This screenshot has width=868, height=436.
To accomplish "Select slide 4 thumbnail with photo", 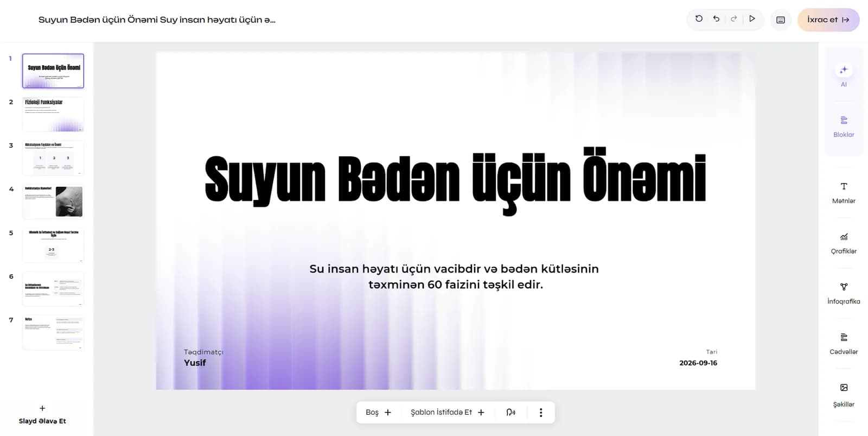I will (53, 201).
